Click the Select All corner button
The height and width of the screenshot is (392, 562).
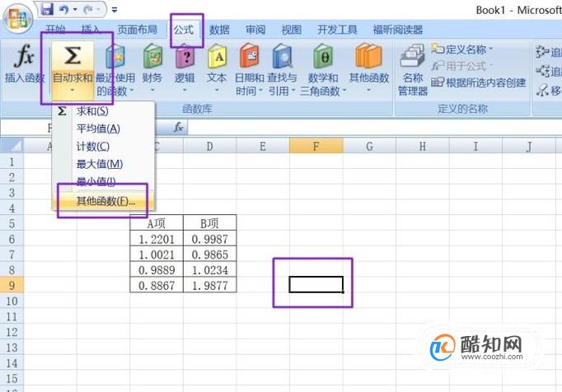pyautogui.click(x=12, y=146)
